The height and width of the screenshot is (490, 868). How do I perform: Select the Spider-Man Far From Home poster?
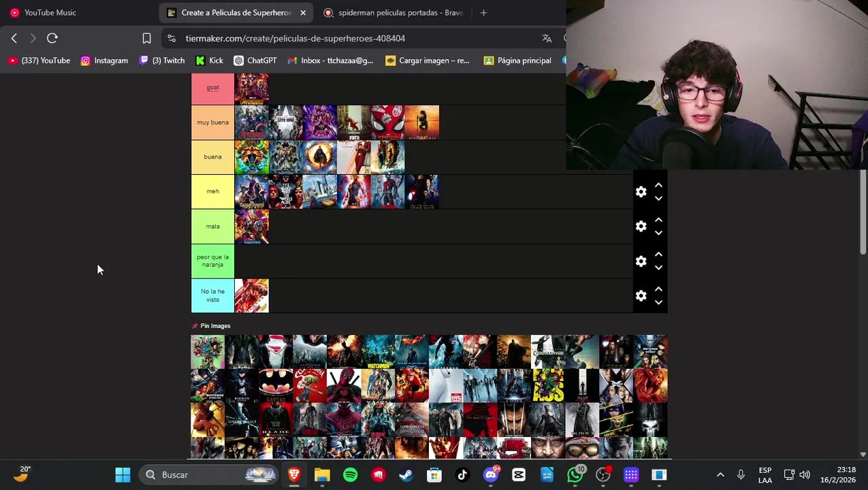click(x=388, y=122)
